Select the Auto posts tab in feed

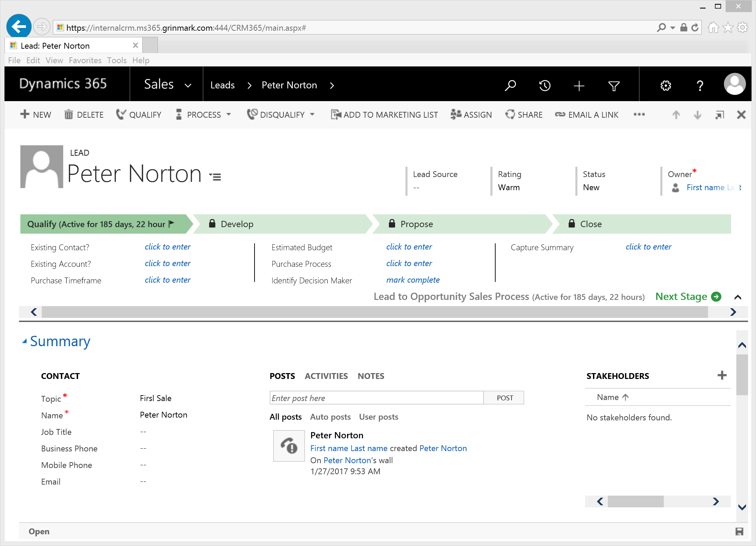(x=331, y=417)
